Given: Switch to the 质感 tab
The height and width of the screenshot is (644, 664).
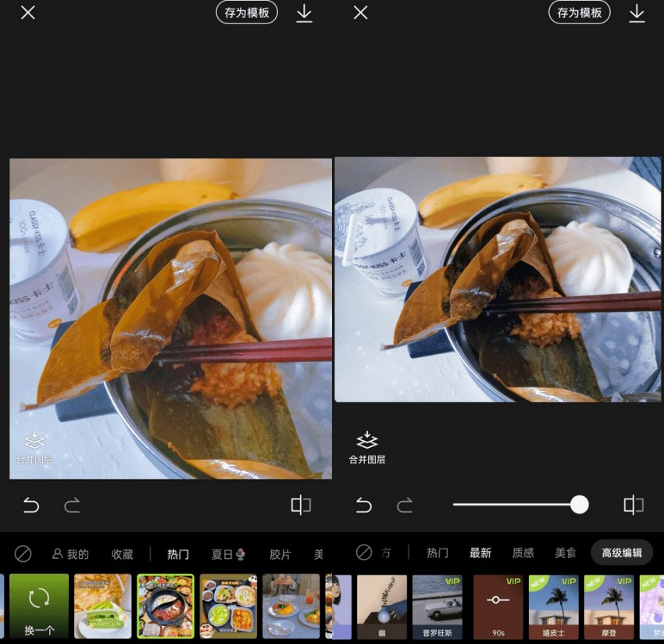Looking at the screenshot, I should click(523, 553).
